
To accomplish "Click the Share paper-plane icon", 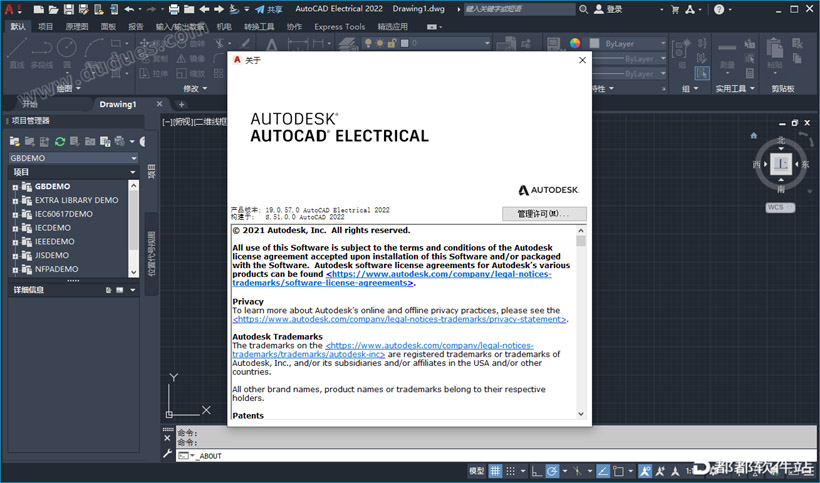I will coord(260,9).
